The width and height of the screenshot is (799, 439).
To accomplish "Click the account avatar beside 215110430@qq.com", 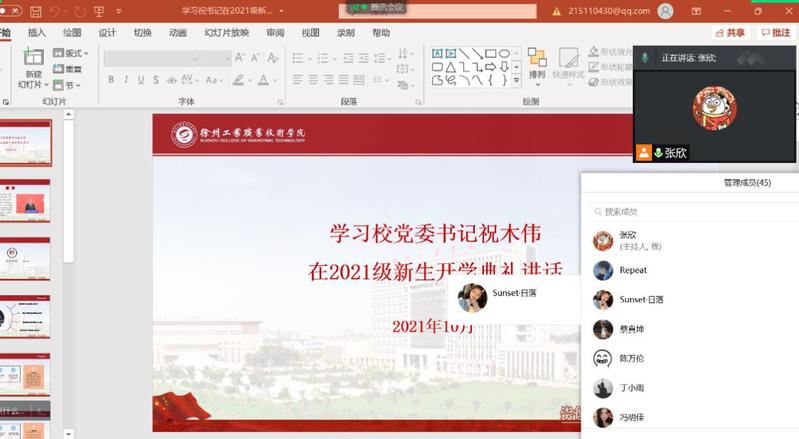I will [666, 11].
